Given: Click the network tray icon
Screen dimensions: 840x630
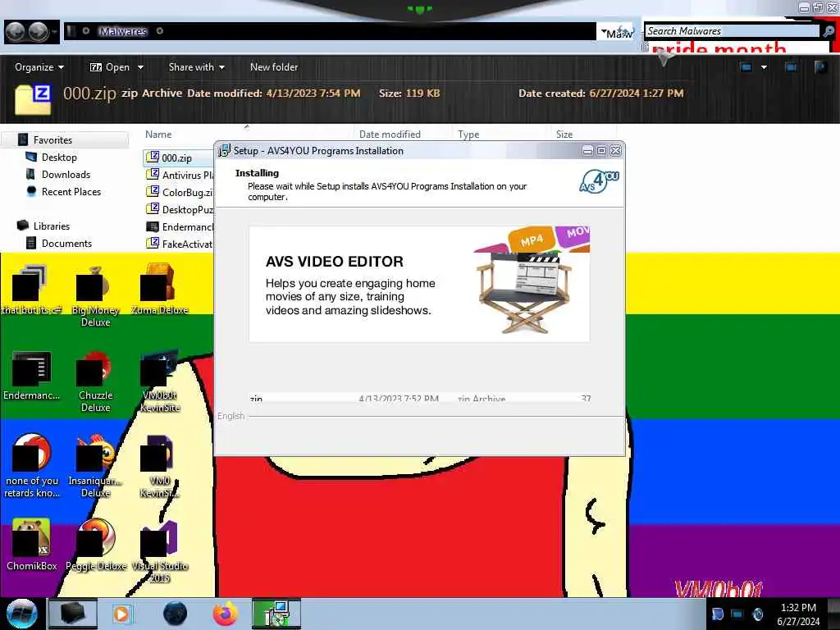Looking at the screenshot, I should [737, 614].
